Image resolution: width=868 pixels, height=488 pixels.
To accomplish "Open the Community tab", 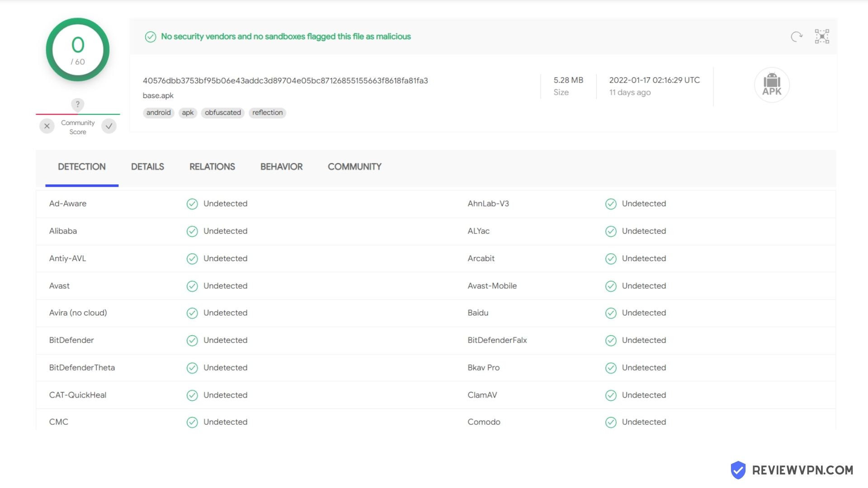I will [354, 167].
